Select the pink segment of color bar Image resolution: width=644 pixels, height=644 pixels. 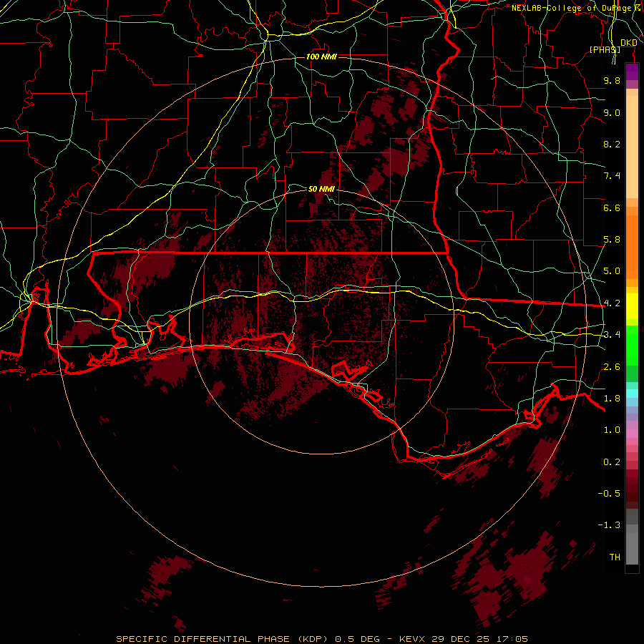pyautogui.click(x=632, y=434)
